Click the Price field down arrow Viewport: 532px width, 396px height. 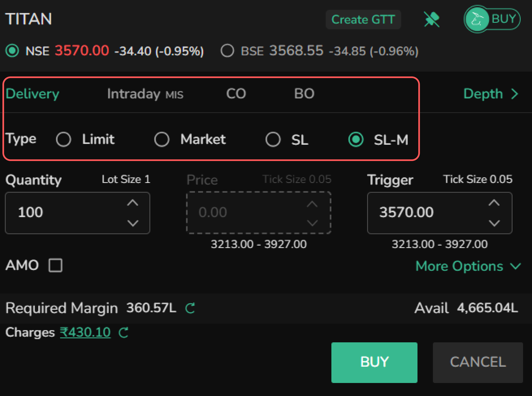[312, 223]
